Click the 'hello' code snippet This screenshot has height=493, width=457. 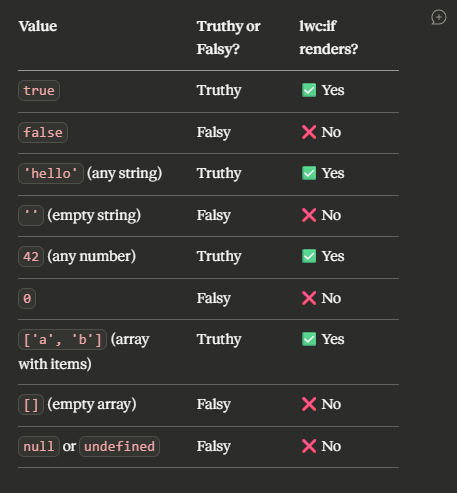(51, 173)
